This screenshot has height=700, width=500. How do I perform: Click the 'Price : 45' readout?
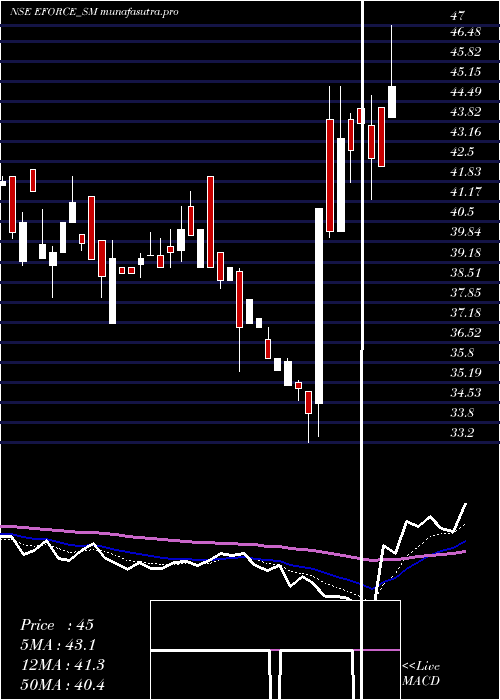tap(57, 625)
